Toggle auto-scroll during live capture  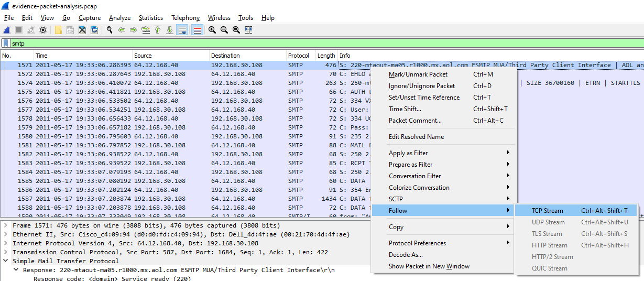click(182, 30)
